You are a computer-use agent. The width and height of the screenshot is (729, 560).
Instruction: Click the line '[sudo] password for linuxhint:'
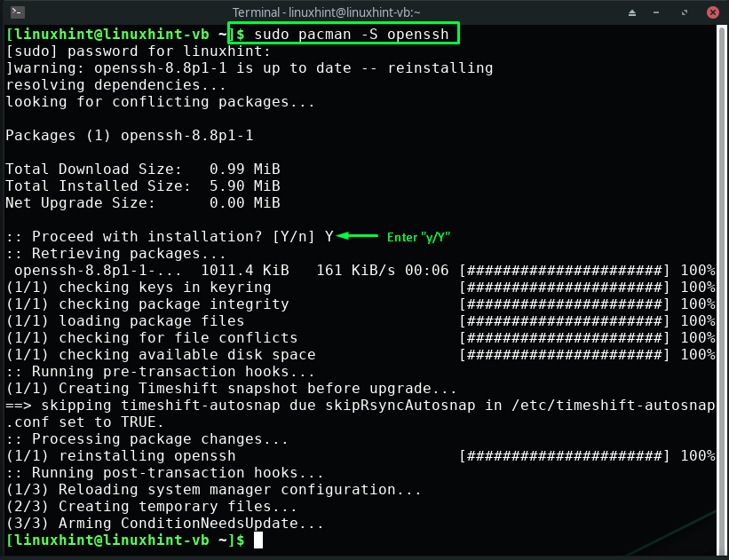(x=139, y=51)
